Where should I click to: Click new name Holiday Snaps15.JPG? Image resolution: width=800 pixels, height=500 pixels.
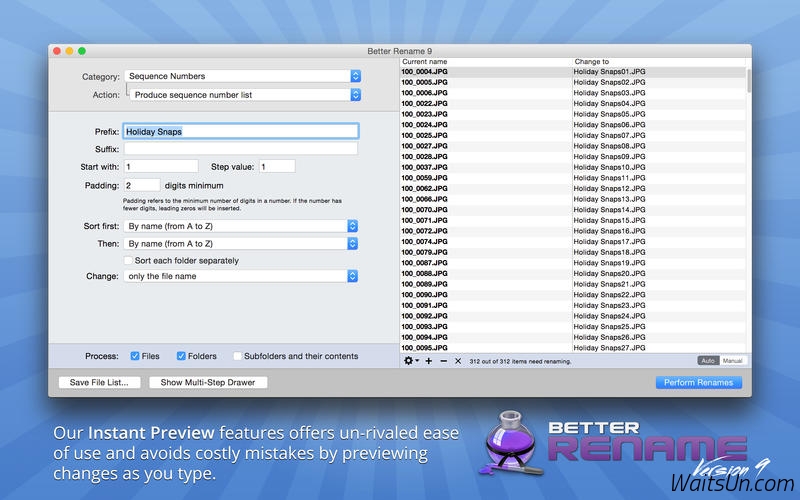tap(609, 220)
